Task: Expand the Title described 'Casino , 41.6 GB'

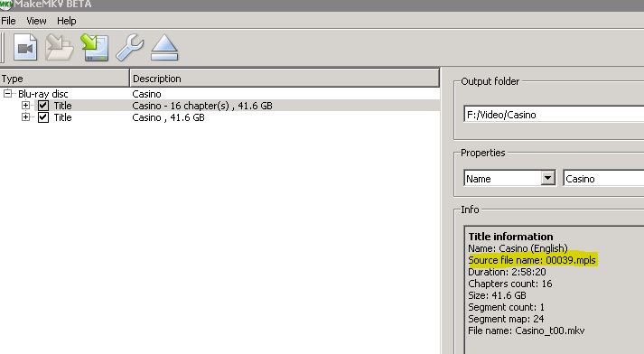Action: pyautogui.click(x=25, y=117)
